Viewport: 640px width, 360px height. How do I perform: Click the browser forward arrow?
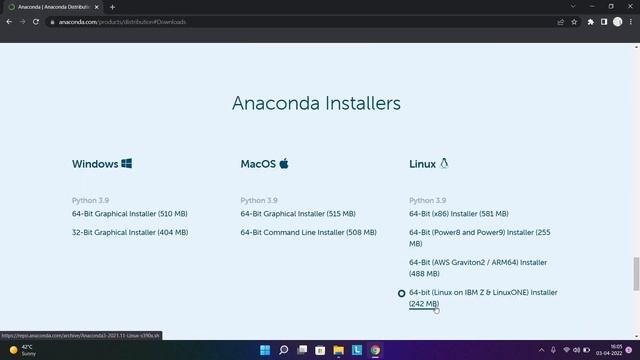click(x=22, y=22)
